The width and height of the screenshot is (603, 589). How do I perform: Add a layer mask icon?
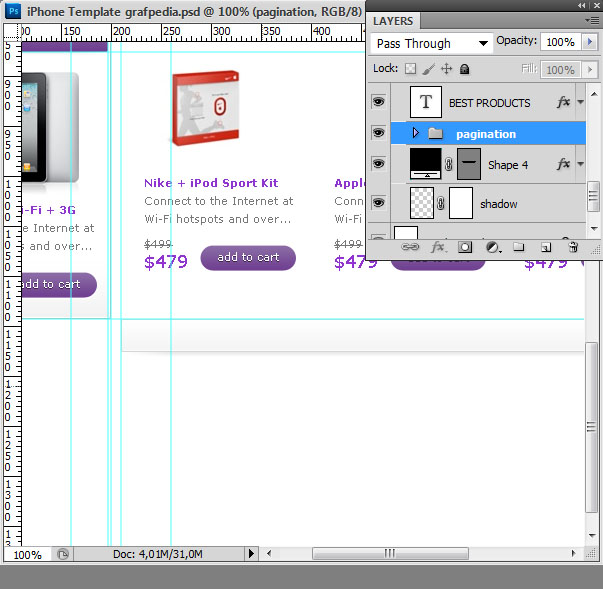[465, 247]
